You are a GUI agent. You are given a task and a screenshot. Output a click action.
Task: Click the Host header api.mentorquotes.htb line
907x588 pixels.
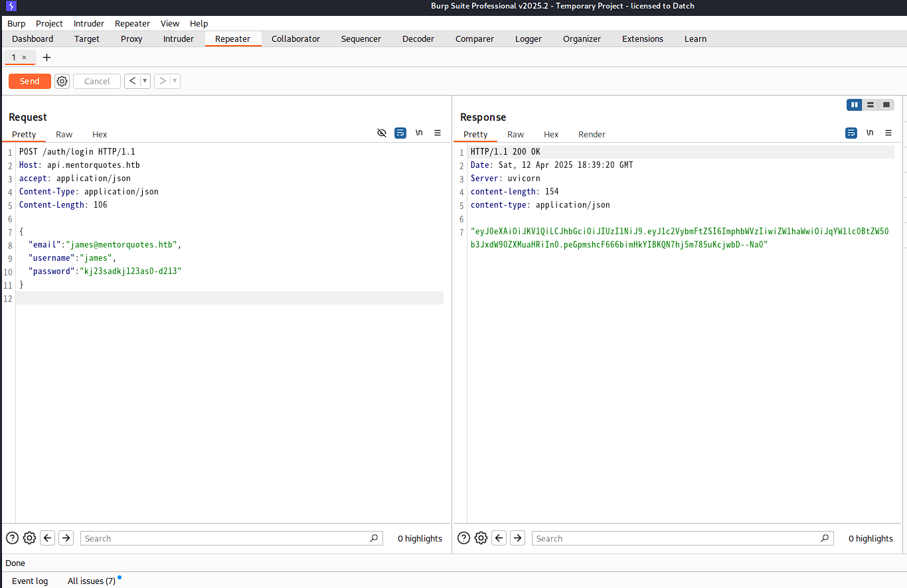tap(80, 165)
